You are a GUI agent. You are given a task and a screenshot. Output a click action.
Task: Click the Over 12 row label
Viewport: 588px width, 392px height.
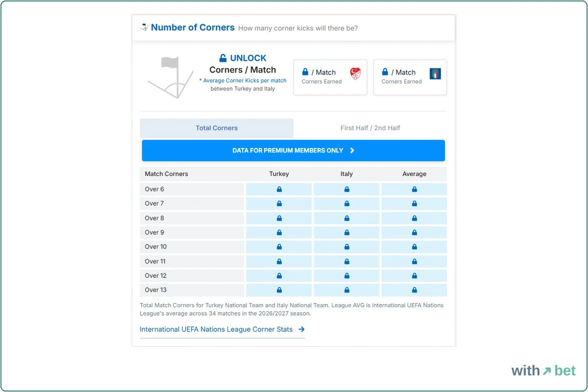click(156, 275)
